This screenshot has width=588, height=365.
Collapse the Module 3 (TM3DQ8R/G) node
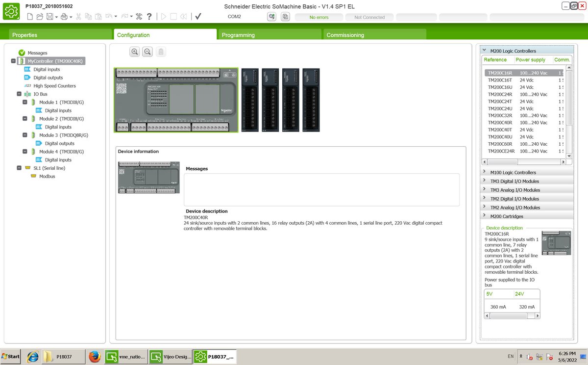point(25,135)
